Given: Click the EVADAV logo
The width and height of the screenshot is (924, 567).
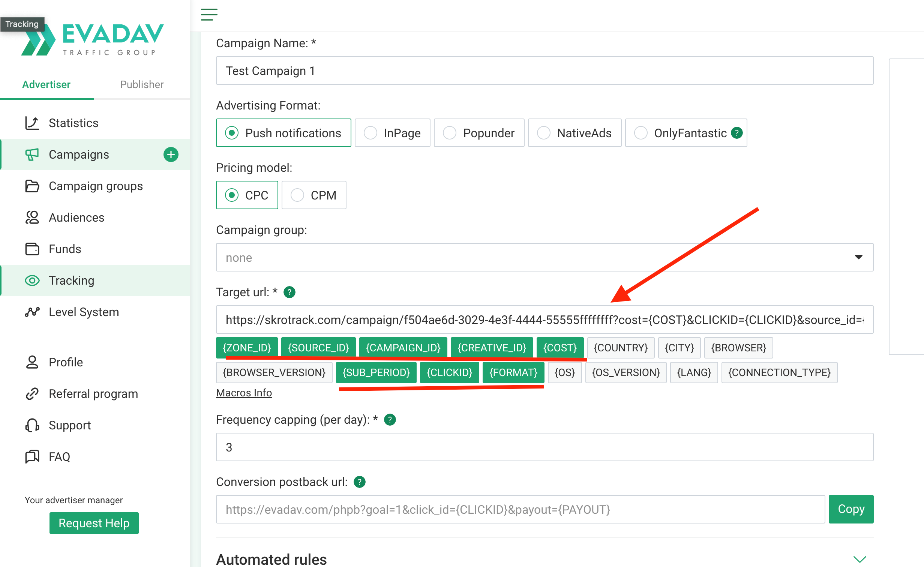Looking at the screenshot, I should 92,39.
